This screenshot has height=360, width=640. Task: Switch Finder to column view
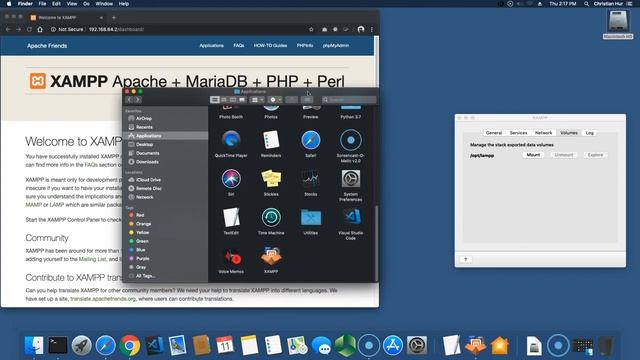233,100
